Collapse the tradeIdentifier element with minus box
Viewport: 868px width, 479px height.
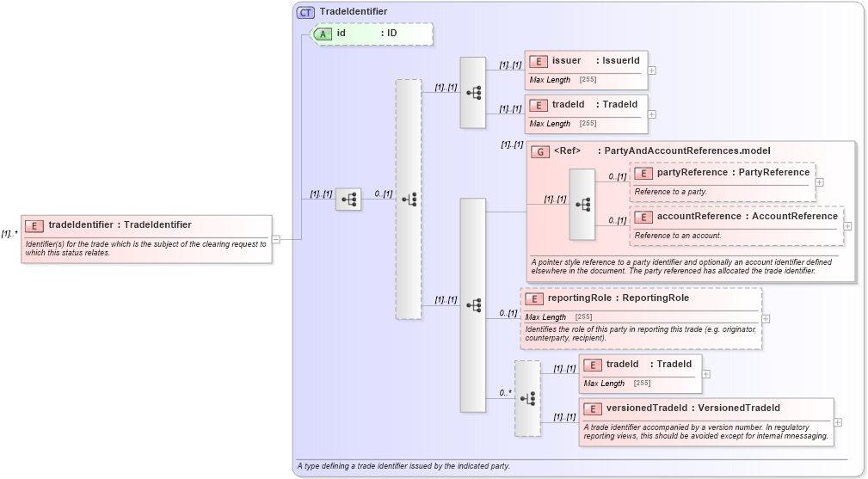click(x=275, y=239)
